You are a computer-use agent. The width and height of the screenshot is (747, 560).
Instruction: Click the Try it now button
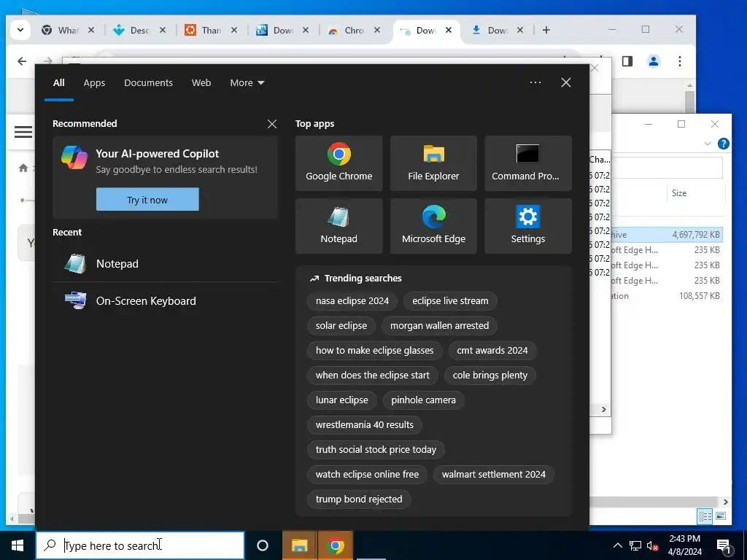point(147,200)
